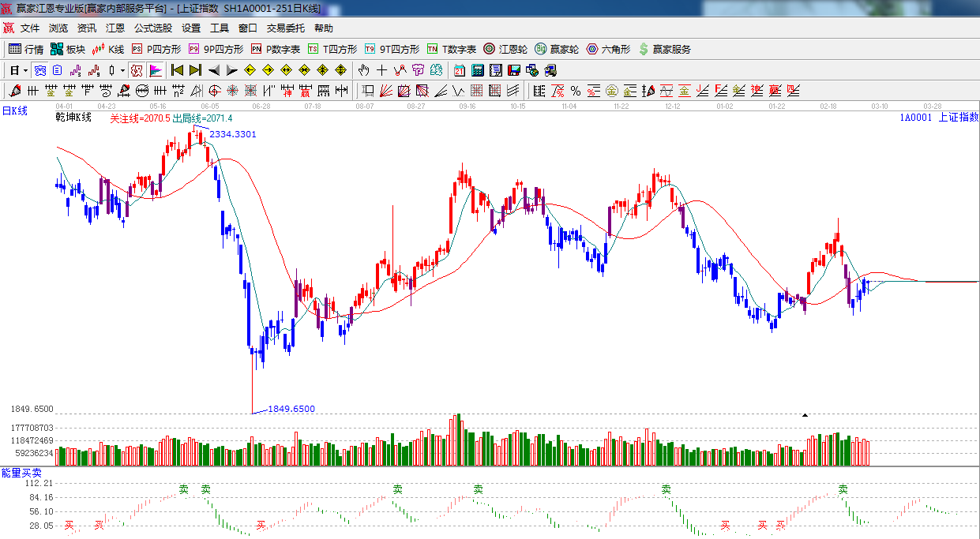Expand the candlestick style dropdown arrow
Screen dimensions: 980x539
click(122, 70)
